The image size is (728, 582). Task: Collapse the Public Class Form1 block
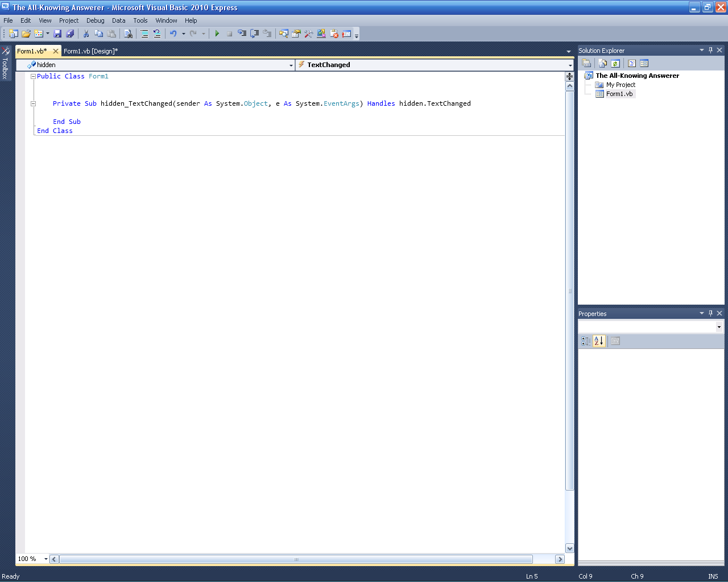point(33,76)
